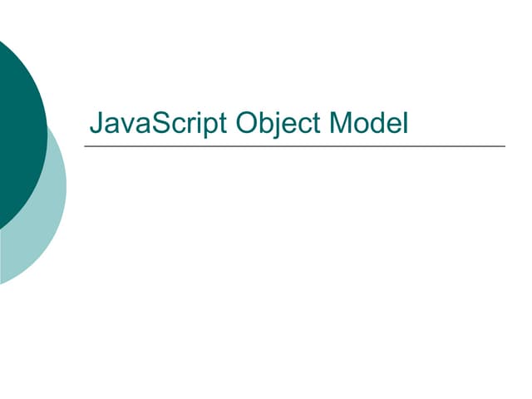532x399 pixels.
Task: Click the right end of the title underline
Action: 503,146
